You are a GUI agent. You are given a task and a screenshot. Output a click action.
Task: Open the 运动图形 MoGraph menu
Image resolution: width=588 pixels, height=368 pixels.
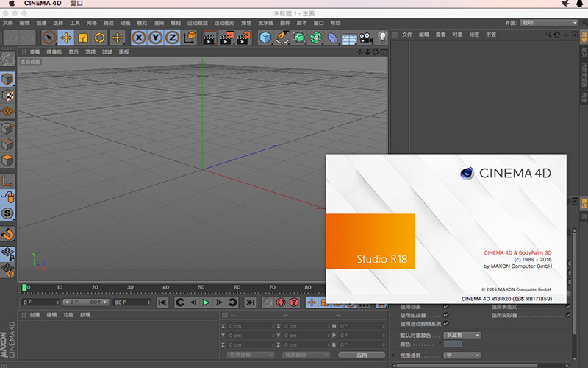(x=224, y=23)
